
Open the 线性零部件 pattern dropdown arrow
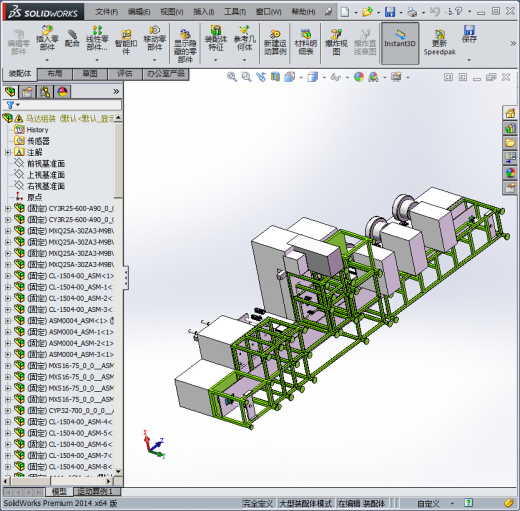(97, 60)
